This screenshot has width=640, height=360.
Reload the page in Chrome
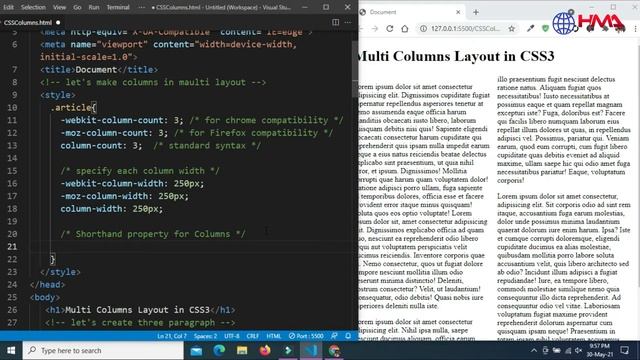pos(390,29)
